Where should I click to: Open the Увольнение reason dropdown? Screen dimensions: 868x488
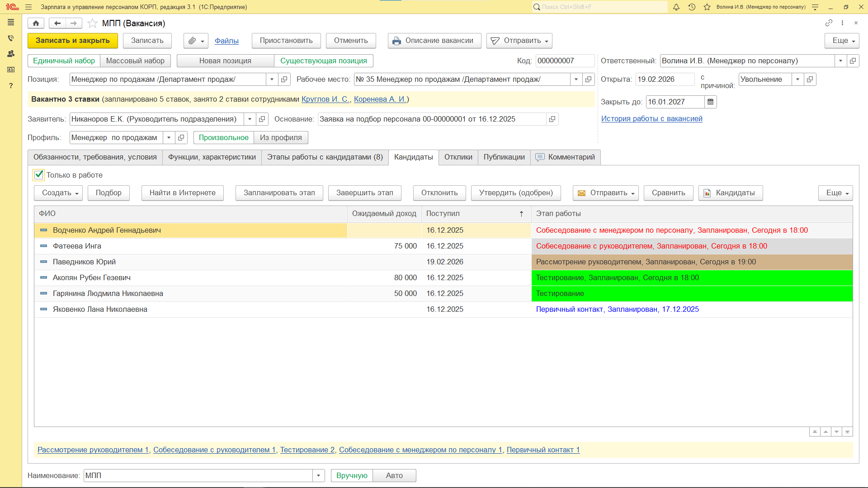pos(797,80)
